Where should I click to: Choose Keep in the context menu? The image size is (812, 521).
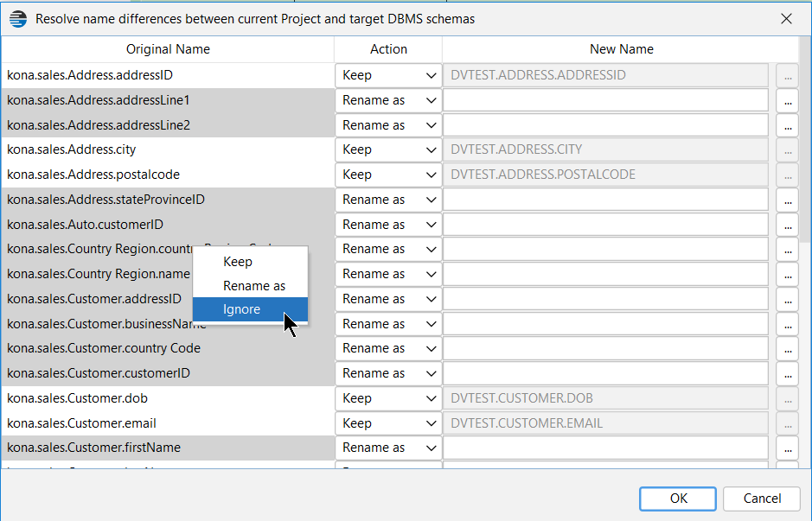250,262
